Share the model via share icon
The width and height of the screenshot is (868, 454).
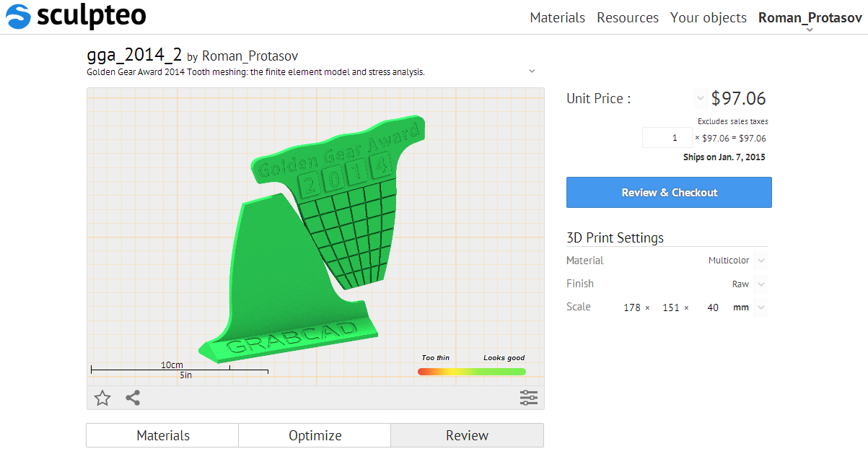(x=133, y=398)
